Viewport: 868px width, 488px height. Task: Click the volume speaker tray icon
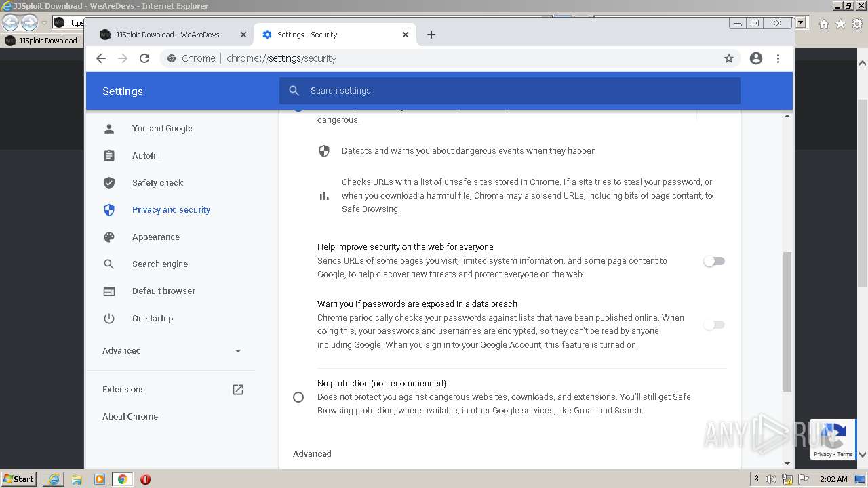click(771, 479)
